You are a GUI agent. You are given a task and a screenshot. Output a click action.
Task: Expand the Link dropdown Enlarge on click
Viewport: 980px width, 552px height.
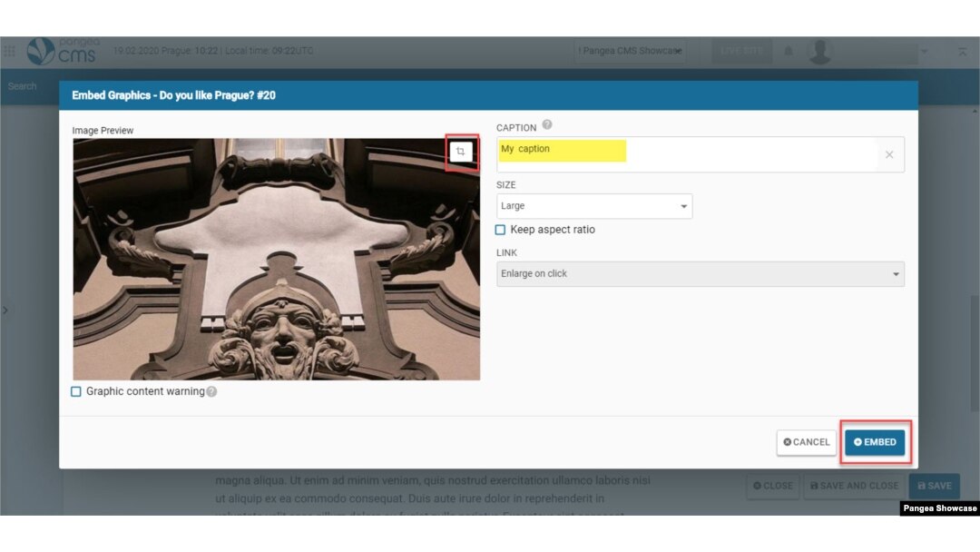tap(700, 274)
